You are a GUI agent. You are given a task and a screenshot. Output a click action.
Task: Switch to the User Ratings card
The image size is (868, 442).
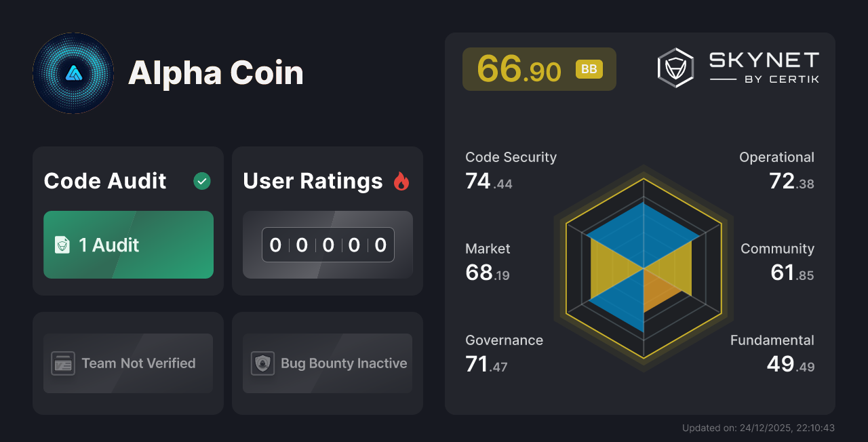[x=327, y=220]
